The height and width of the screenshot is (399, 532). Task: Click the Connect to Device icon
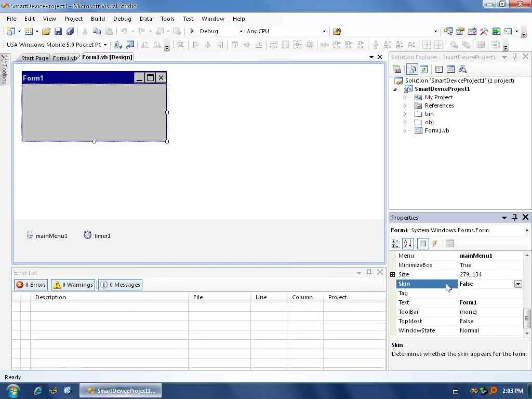pyautogui.click(x=118, y=45)
